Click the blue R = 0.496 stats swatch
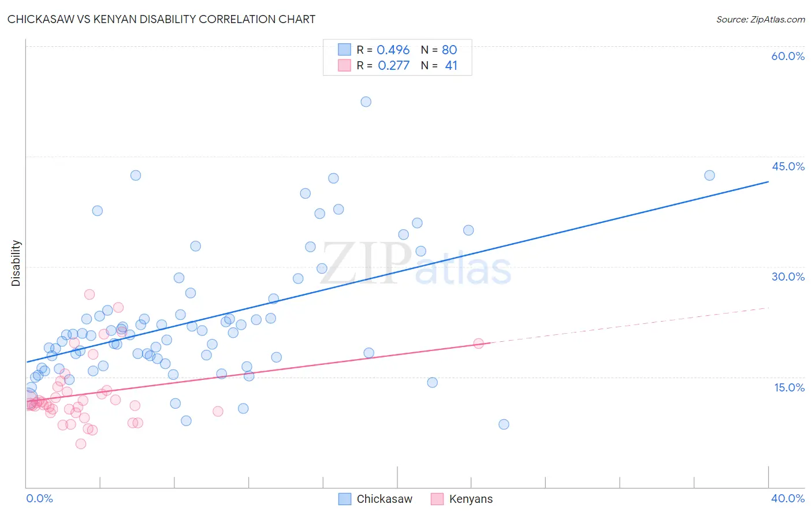This screenshot has height=515, width=812. coord(345,50)
